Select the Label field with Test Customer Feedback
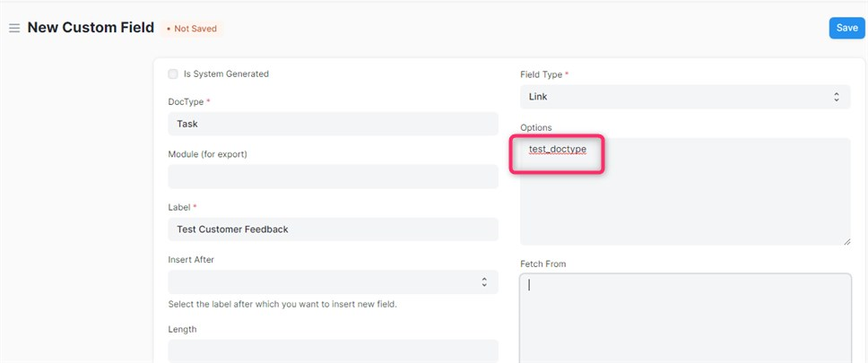The image size is (868, 363). coord(334,229)
